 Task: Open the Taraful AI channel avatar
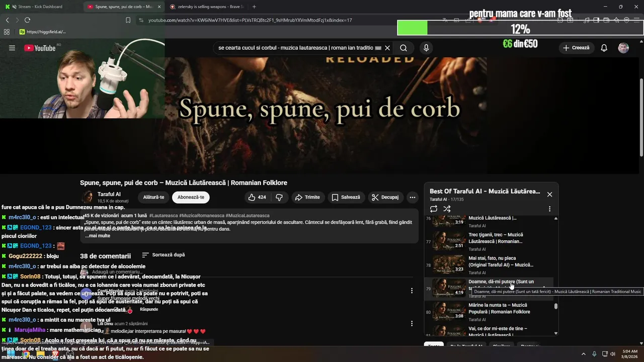point(88,197)
